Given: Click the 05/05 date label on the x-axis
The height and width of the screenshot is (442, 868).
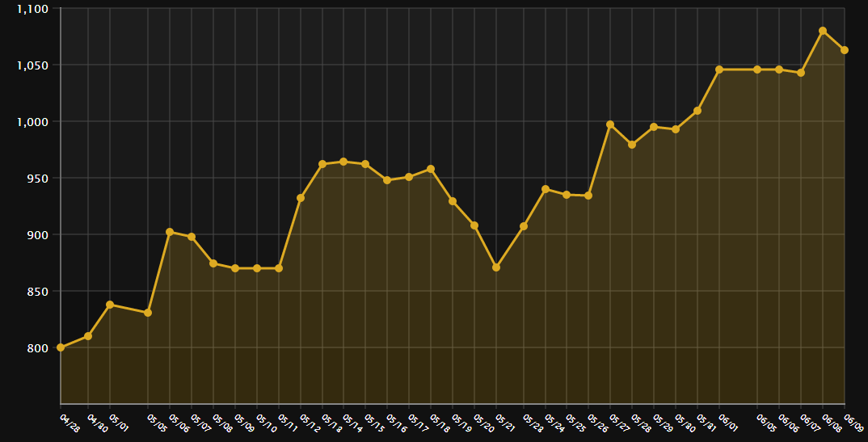Looking at the screenshot, I should pos(157,423).
